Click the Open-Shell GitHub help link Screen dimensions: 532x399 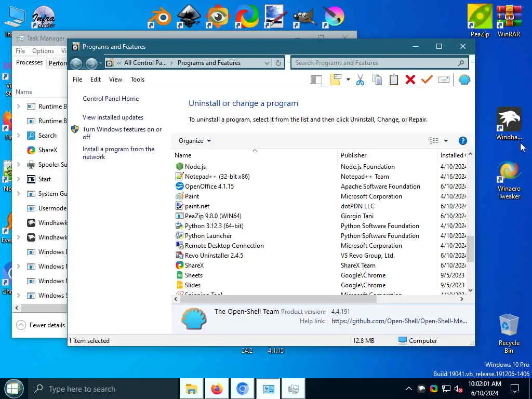coord(399,321)
